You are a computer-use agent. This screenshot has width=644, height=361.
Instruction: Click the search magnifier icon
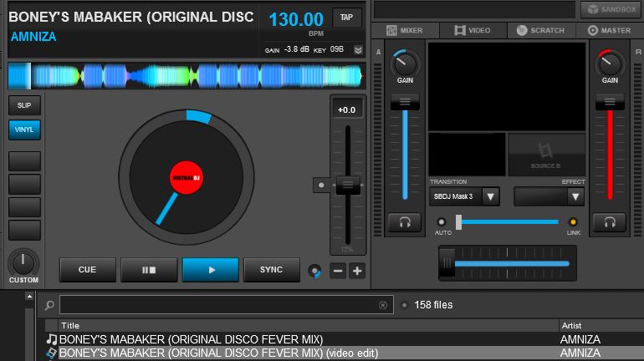(x=49, y=305)
